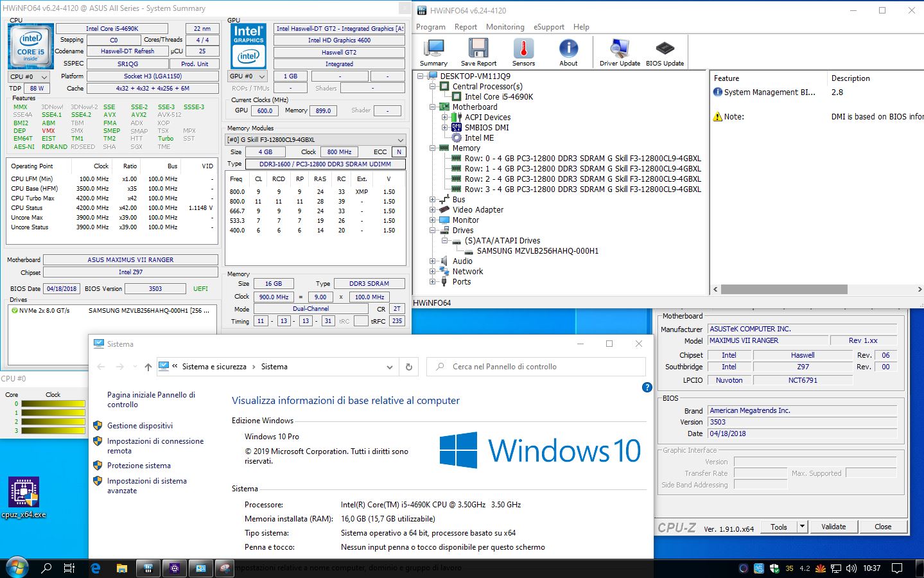The height and width of the screenshot is (578, 924).
Task: Open taskbar search magnifier
Action: tap(46, 568)
